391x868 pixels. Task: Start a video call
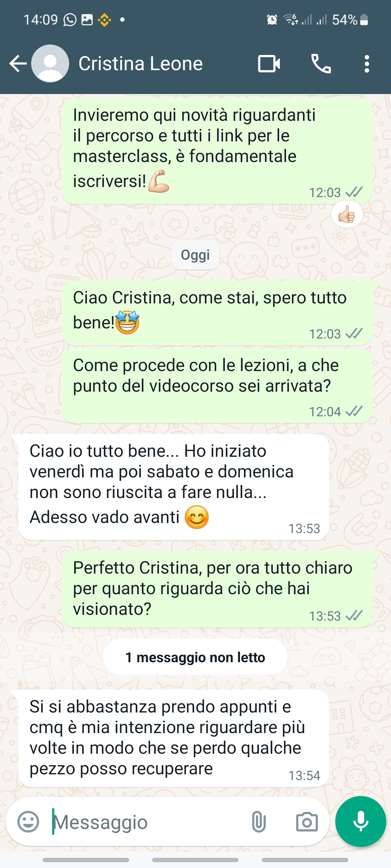[x=269, y=64]
